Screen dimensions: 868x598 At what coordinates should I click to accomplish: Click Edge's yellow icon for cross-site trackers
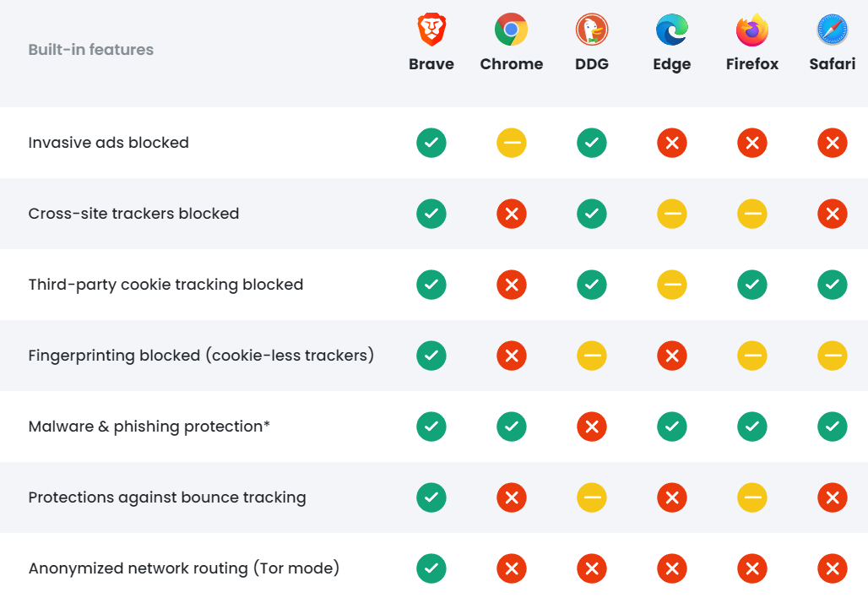672,214
